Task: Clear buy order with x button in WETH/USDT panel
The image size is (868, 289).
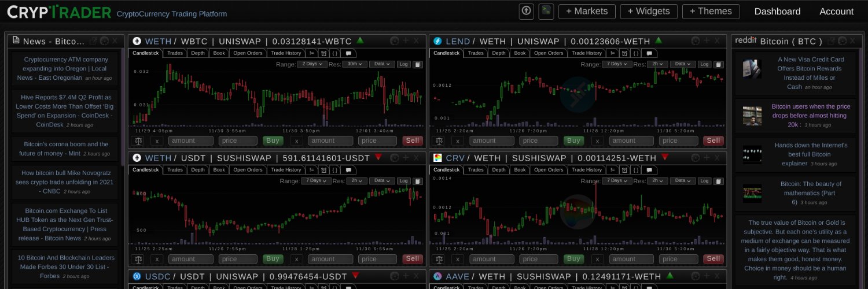Action: click(x=156, y=259)
